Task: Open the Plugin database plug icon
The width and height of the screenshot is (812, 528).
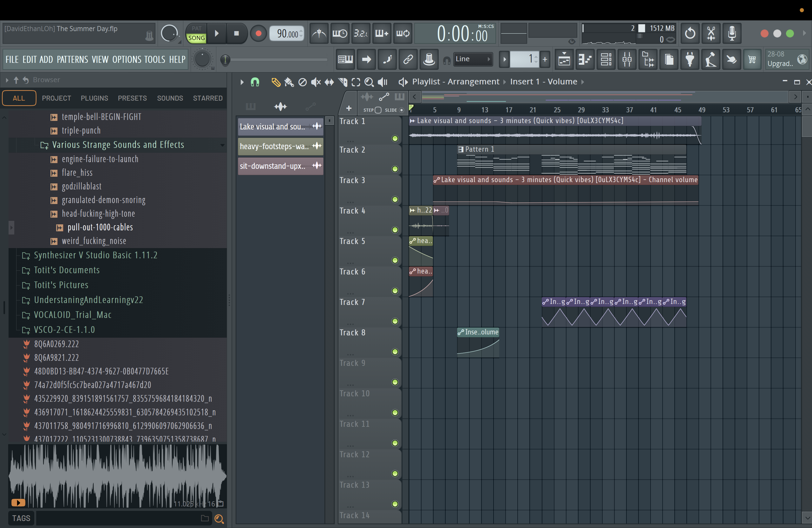Action: tap(690, 60)
